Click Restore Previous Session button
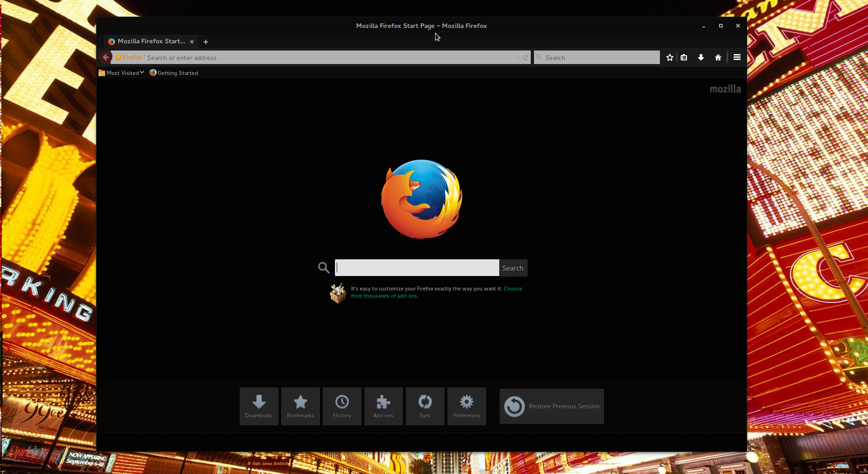The width and height of the screenshot is (868, 474). tap(552, 406)
